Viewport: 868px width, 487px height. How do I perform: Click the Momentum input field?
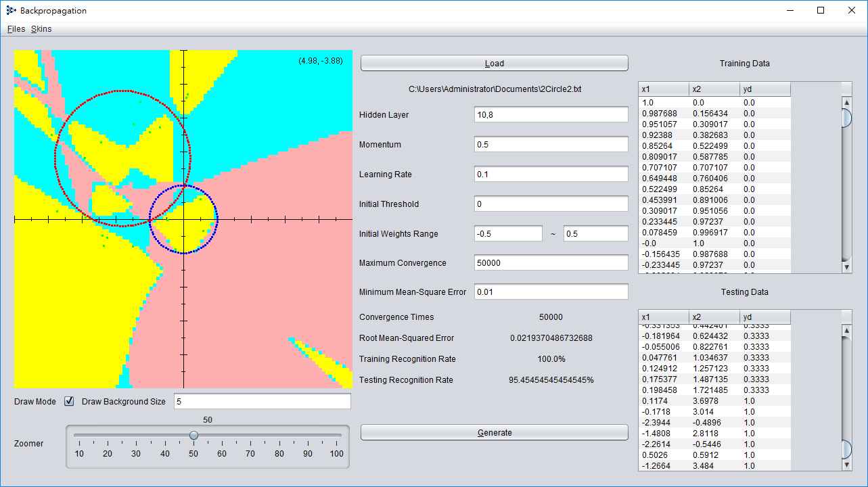click(551, 145)
